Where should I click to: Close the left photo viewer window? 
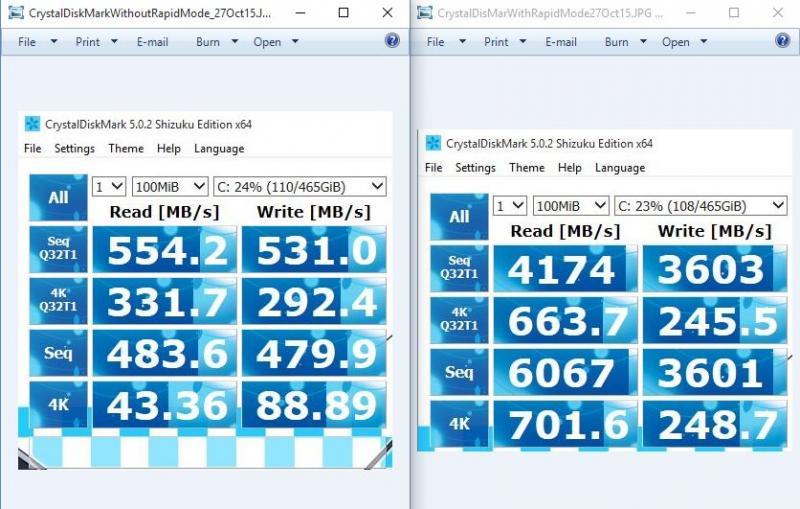click(388, 13)
